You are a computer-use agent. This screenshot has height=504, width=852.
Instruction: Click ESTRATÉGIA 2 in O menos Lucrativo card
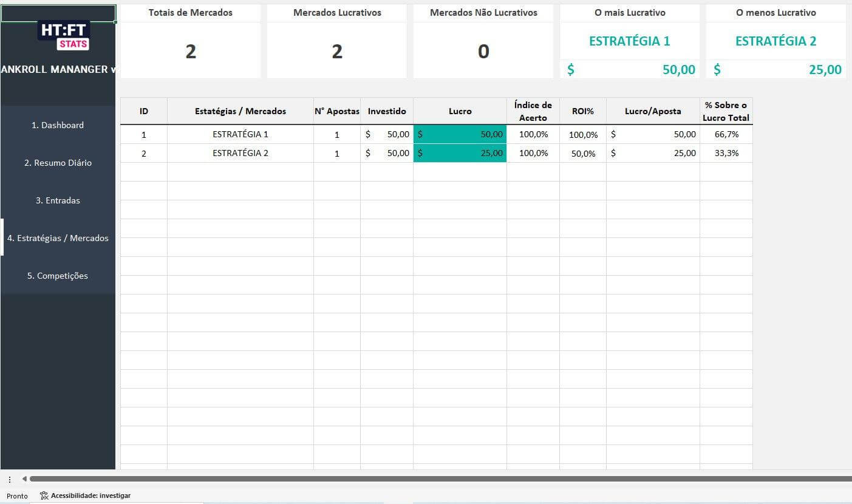click(775, 41)
